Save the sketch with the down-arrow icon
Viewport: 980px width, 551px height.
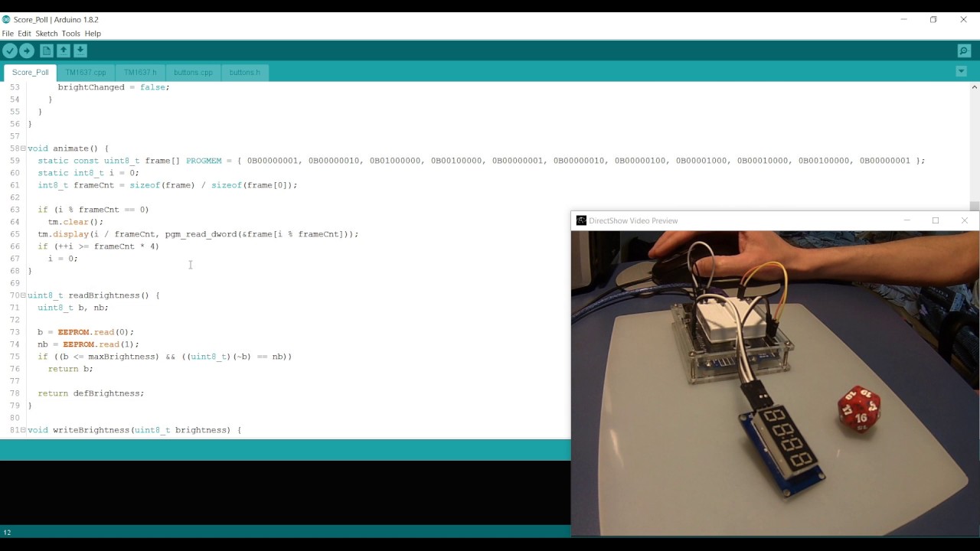click(x=80, y=51)
